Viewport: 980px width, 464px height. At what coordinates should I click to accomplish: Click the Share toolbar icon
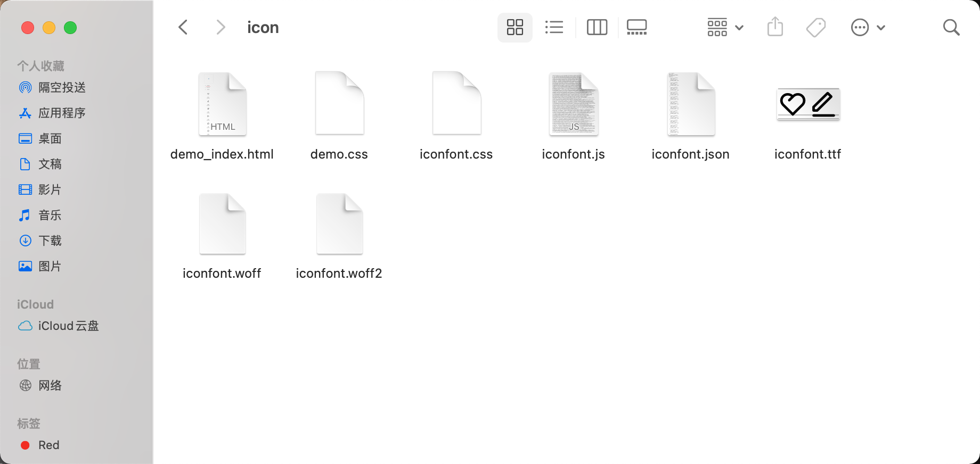(775, 27)
